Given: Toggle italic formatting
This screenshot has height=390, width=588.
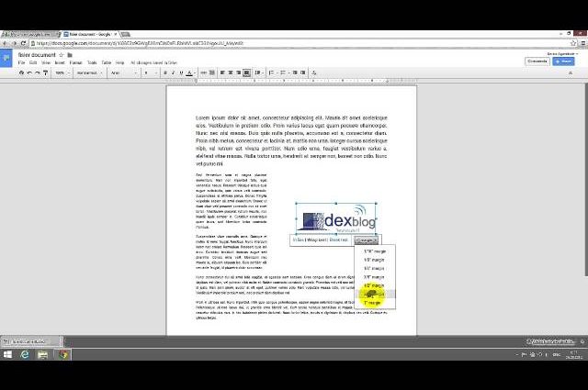Looking at the screenshot, I should pos(173,72).
